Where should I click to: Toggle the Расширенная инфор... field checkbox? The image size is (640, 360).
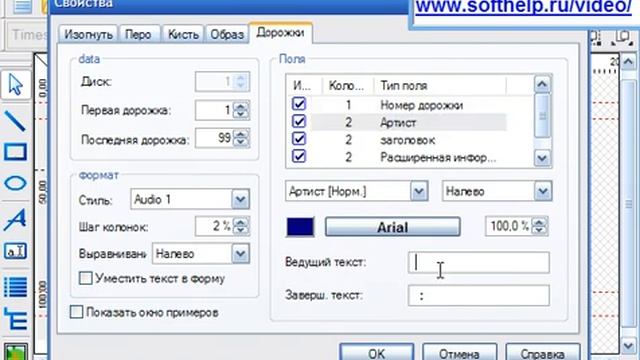(299, 156)
